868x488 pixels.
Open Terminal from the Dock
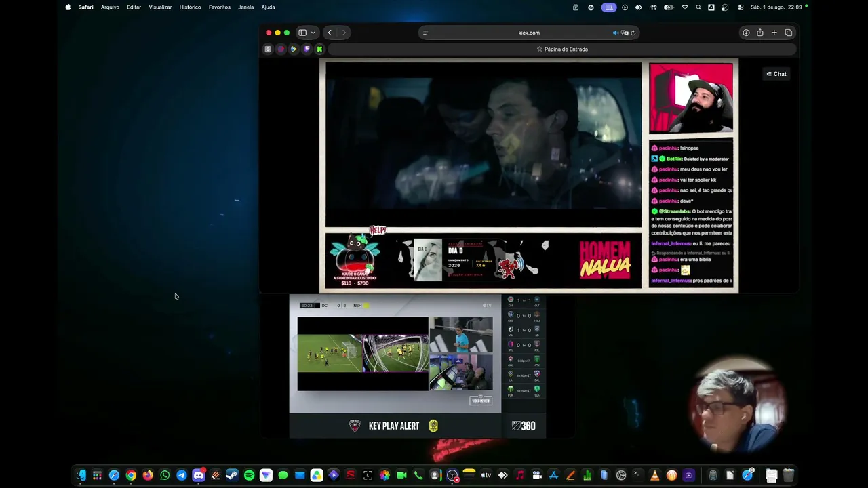coord(637,475)
